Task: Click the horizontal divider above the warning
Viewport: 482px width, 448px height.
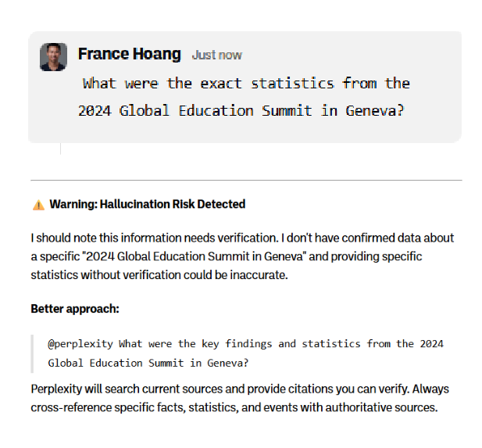Action: click(x=246, y=180)
